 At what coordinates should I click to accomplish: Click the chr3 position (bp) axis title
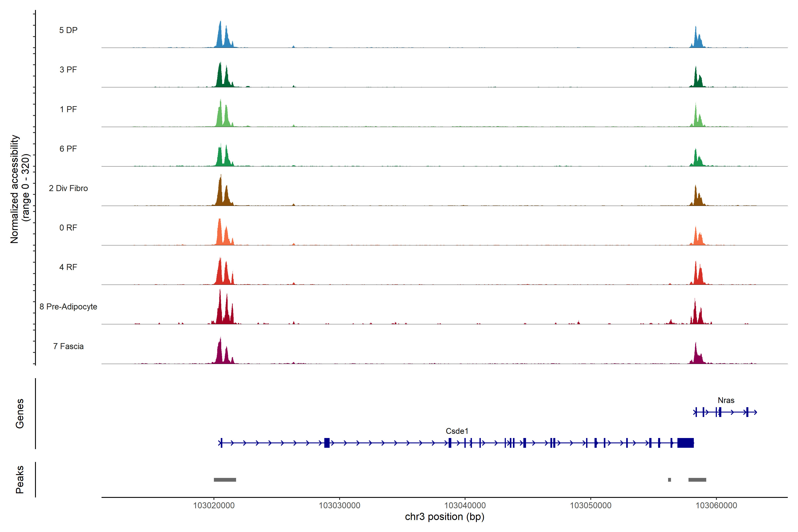tap(444, 517)
